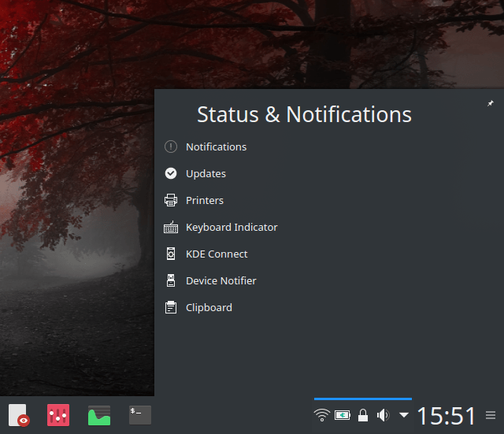The image size is (504, 434).
Task: Click the Clipboard icon in list
Action: 171,308
